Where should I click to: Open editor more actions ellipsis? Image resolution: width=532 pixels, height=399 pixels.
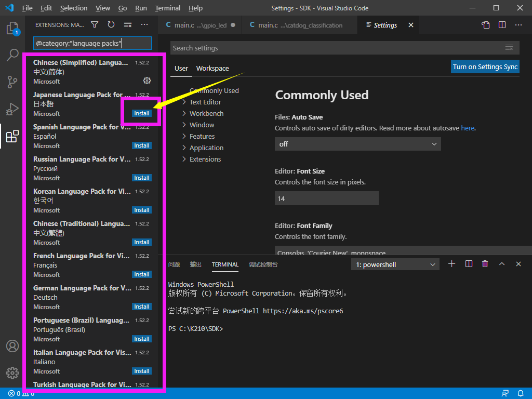pos(518,25)
